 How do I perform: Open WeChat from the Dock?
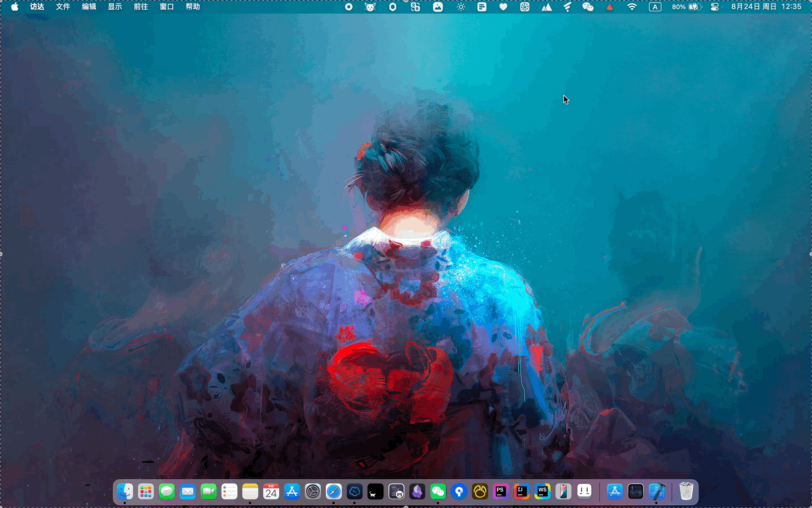coord(438,492)
